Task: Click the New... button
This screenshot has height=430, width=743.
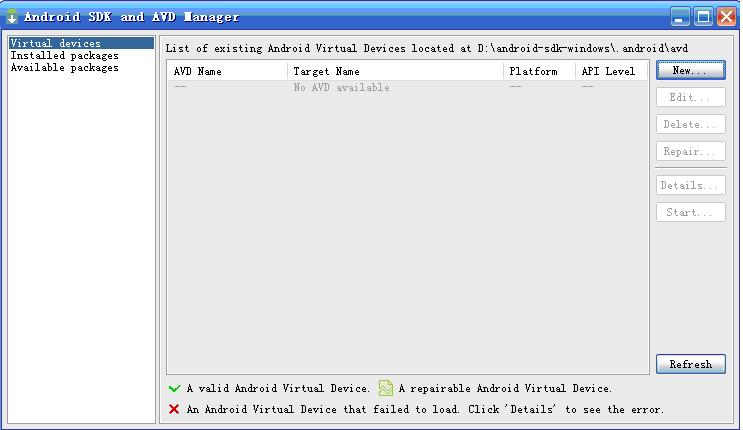Action: click(x=690, y=70)
